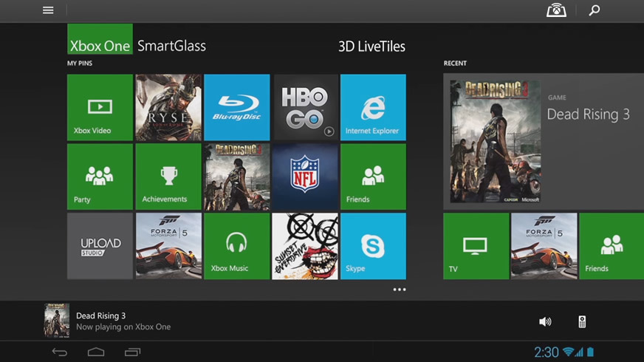Tap the volume speaker icon
Viewport: 644px width, 362px height.
point(545,321)
